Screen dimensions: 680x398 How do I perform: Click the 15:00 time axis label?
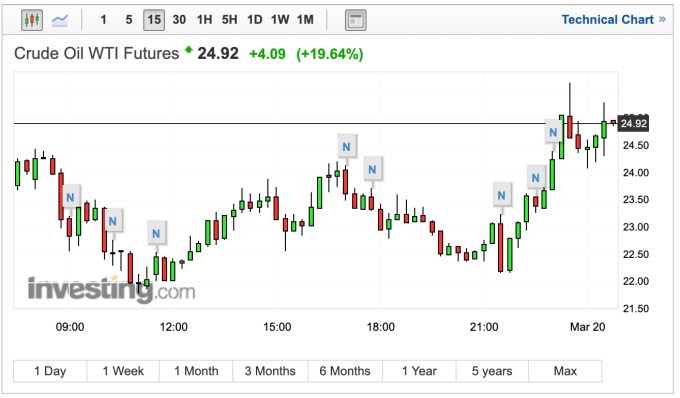[277, 327]
